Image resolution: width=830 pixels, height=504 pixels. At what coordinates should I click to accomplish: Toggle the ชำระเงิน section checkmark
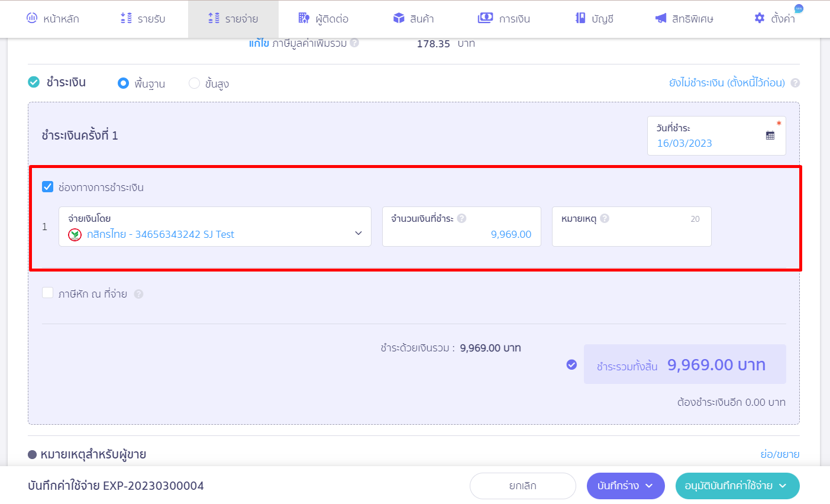pos(34,82)
